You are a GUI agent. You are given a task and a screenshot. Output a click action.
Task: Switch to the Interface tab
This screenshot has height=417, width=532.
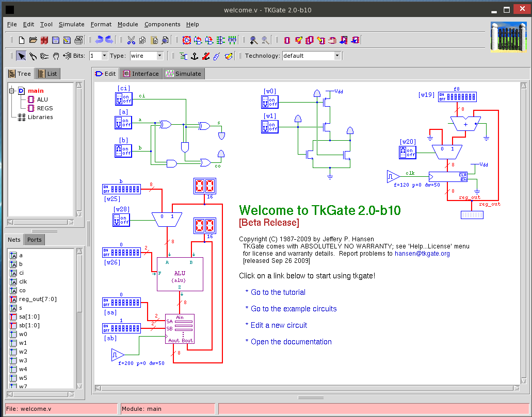point(141,74)
